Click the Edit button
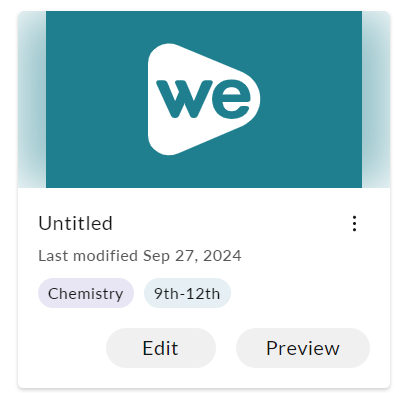The height and width of the screenshot is (393, 399). click(161, 348)
